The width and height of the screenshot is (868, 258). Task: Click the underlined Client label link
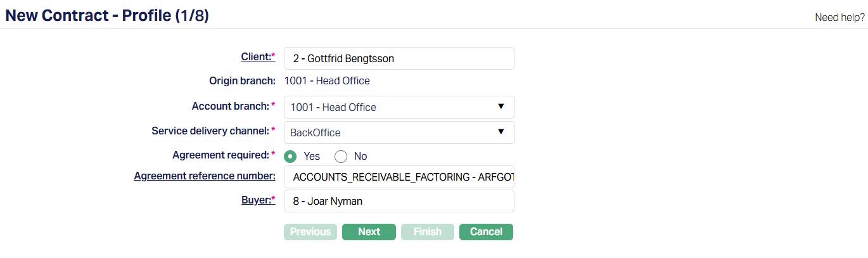tap(256, 56)
